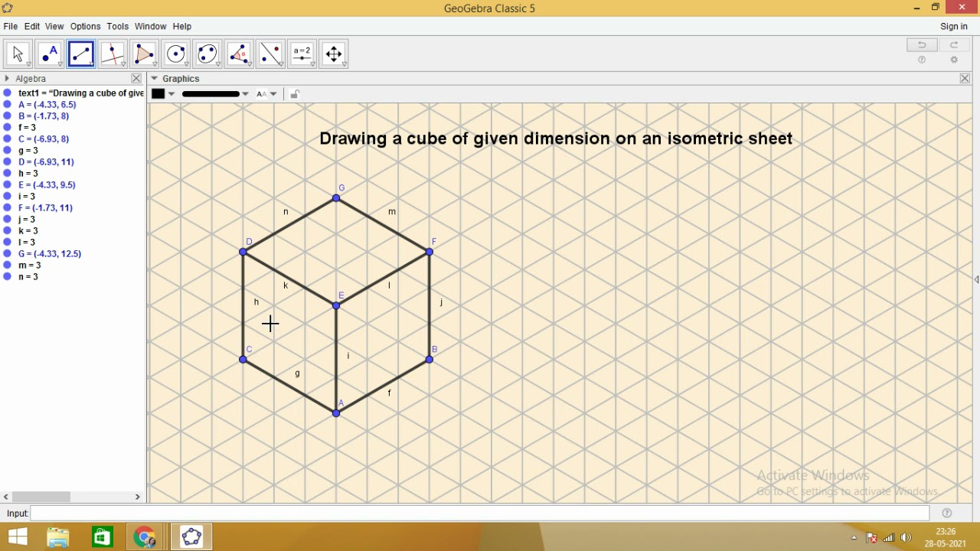Open Move tool submenu arrow

click(29, 65)
